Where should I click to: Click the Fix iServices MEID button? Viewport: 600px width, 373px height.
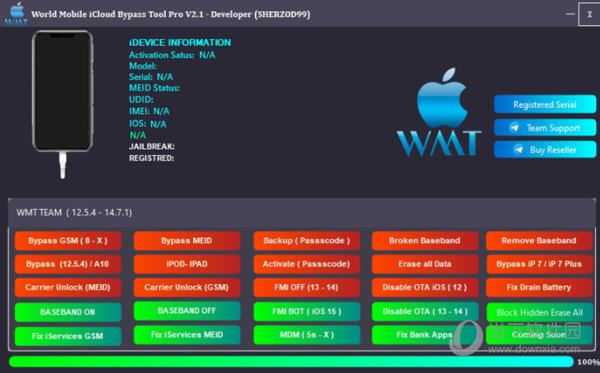[187, 335]
